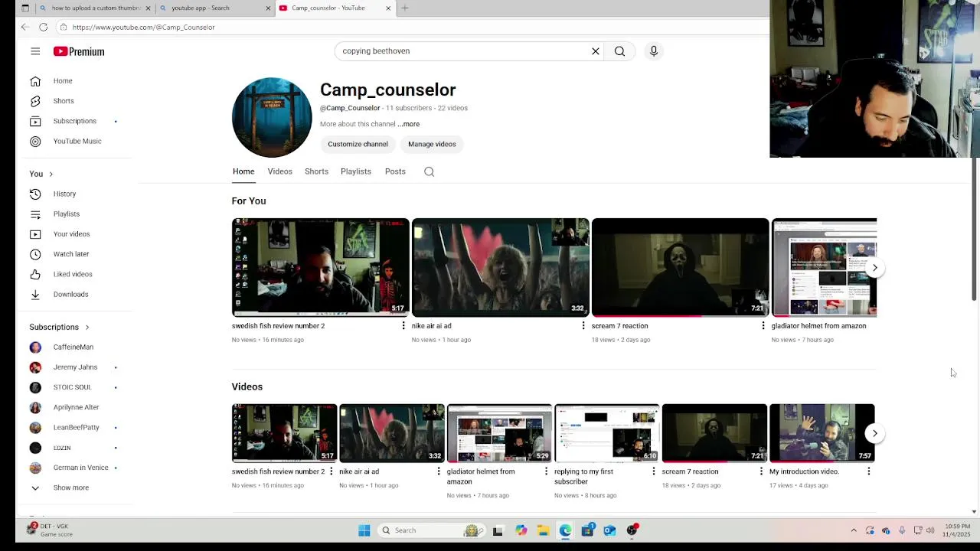Screen dimensions: 980x551
Task: Open options menu for nike air ai ad For You video
Action: pos(583,326)
